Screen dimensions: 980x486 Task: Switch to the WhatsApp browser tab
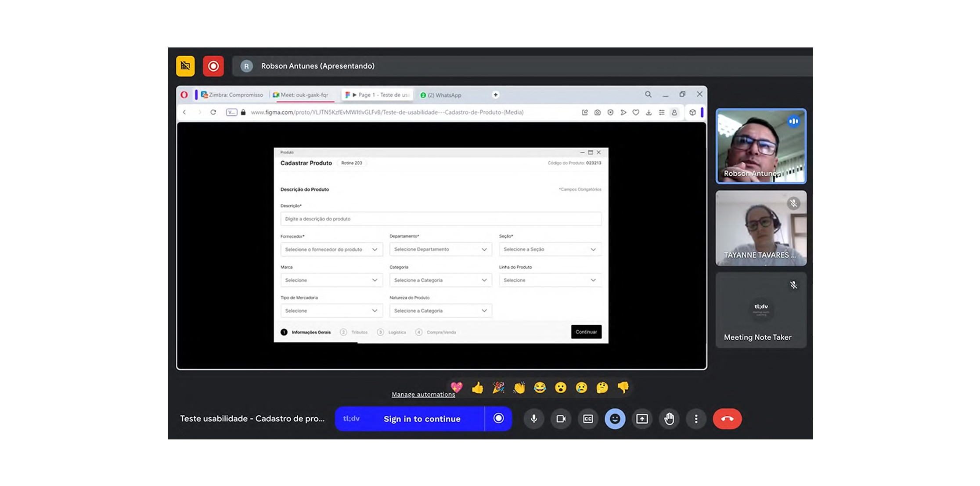click(441, 95)
